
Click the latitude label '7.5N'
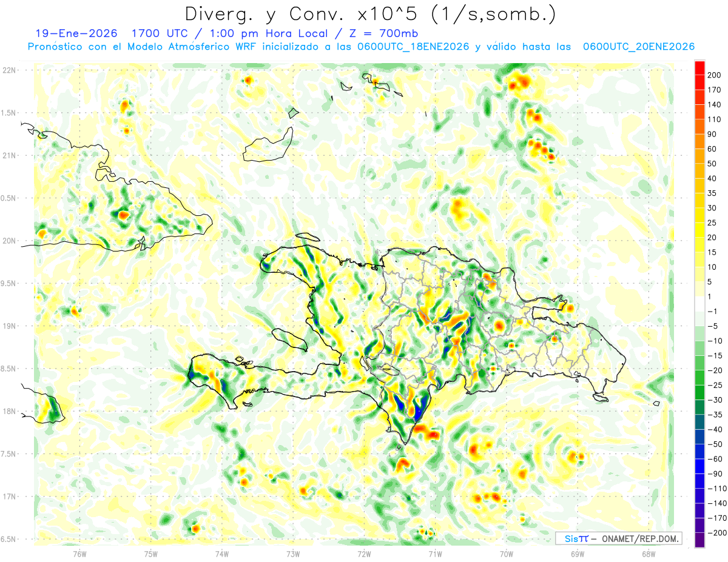point(8,453)
